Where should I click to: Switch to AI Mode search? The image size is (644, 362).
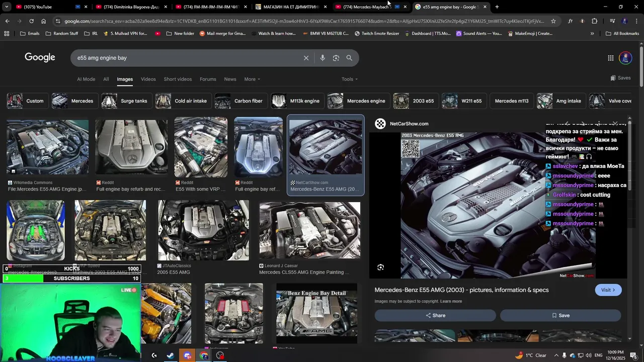point(86,79)
